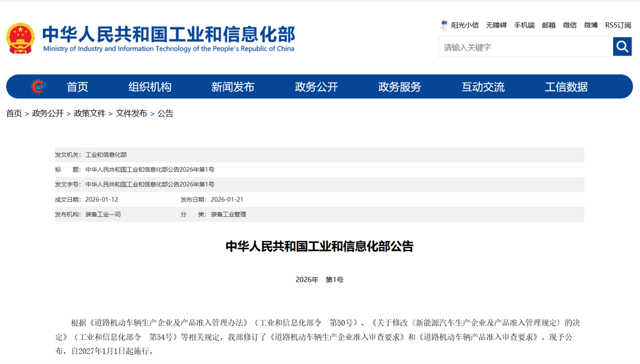Click the 阳光小信 robot mascot icon
The height and width of the screenshot is (364, 640).
(x=444, y=25)
